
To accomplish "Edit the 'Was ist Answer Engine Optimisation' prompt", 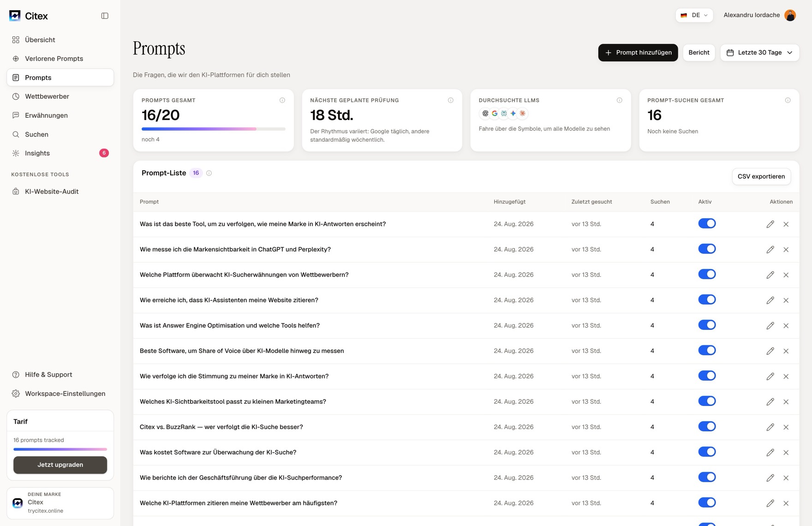I will click(x=770, y=326).
